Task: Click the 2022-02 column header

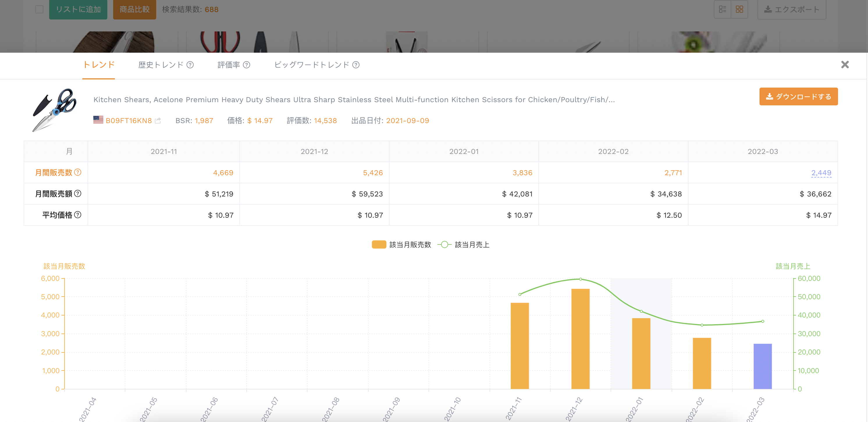Action: click(613, 151)
